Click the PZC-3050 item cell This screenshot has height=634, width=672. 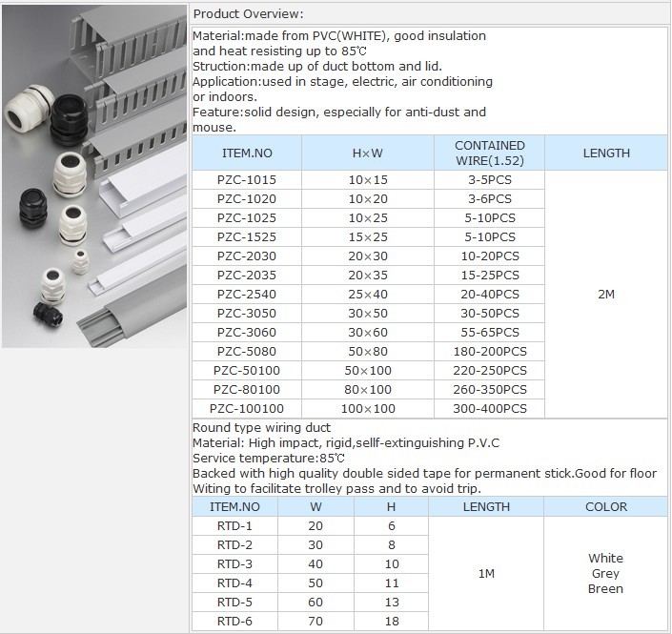tap(247, 314)
